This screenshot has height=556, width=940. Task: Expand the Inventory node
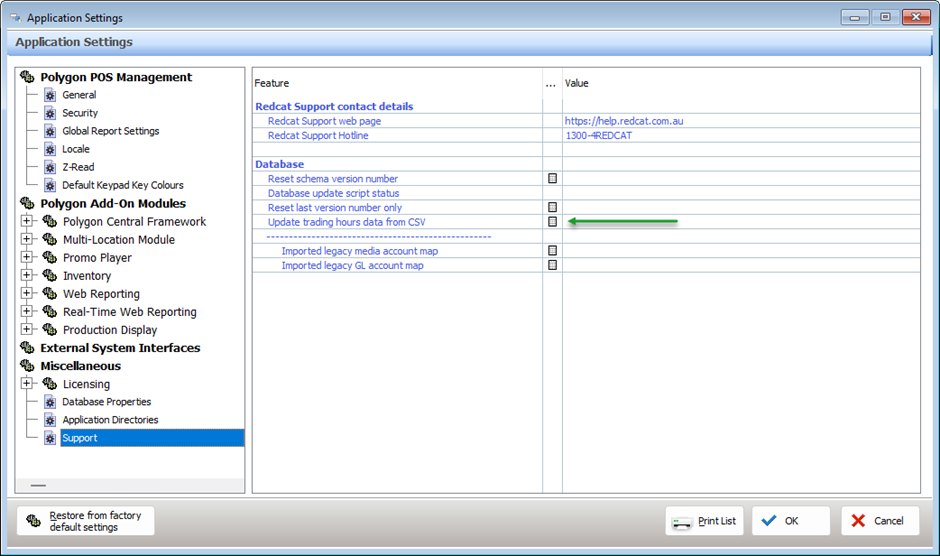[26, 275]
